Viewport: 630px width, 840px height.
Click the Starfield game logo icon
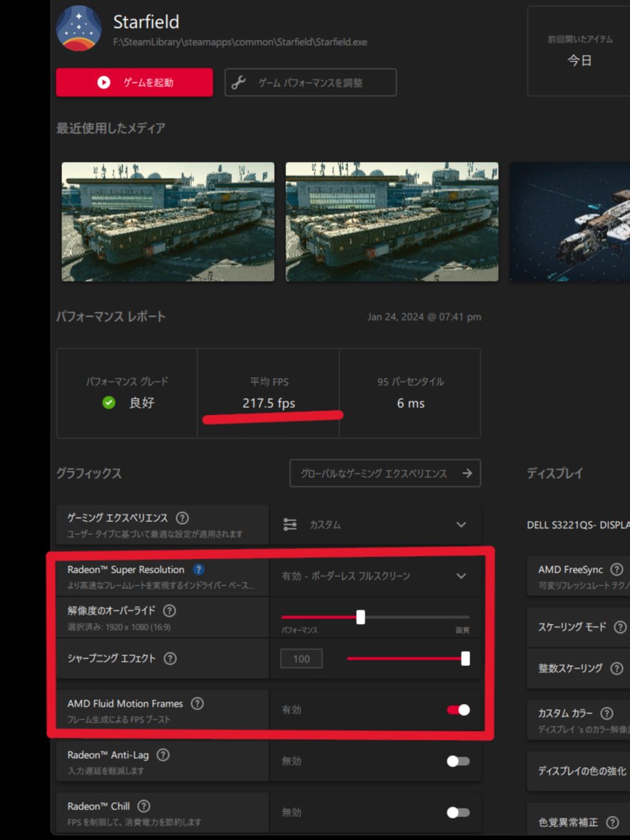(x=78, y=28)
